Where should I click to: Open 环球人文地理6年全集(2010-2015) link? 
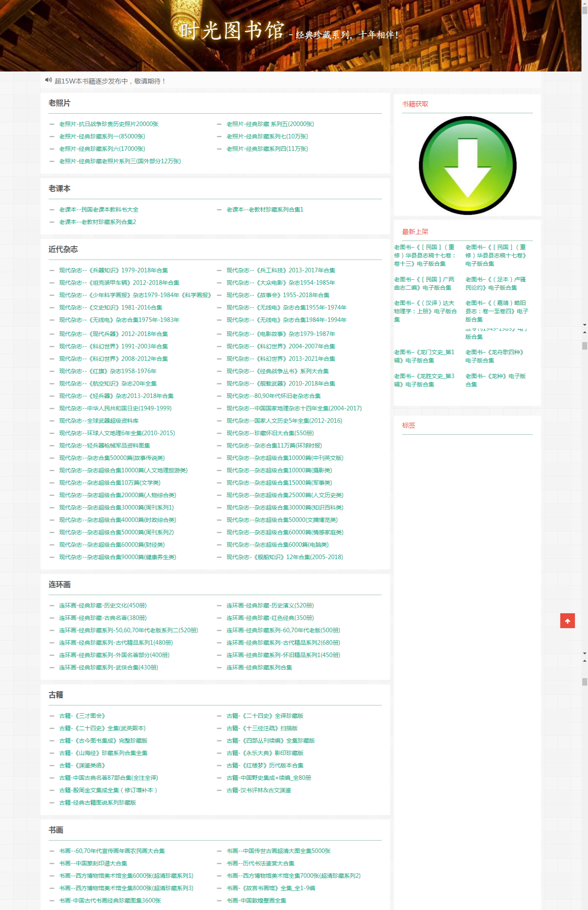pos(117,433)
